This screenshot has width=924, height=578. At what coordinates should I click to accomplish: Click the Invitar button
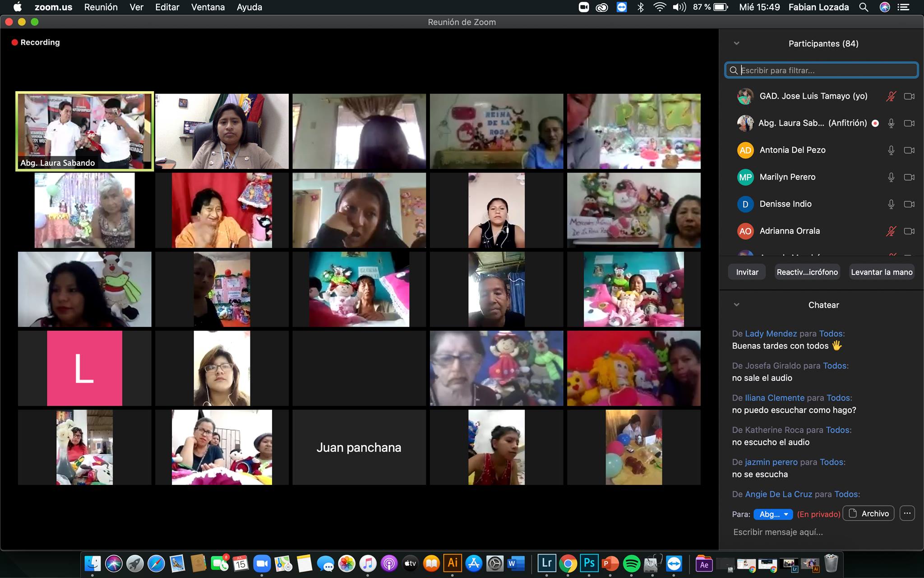click(x=747, y=272)
